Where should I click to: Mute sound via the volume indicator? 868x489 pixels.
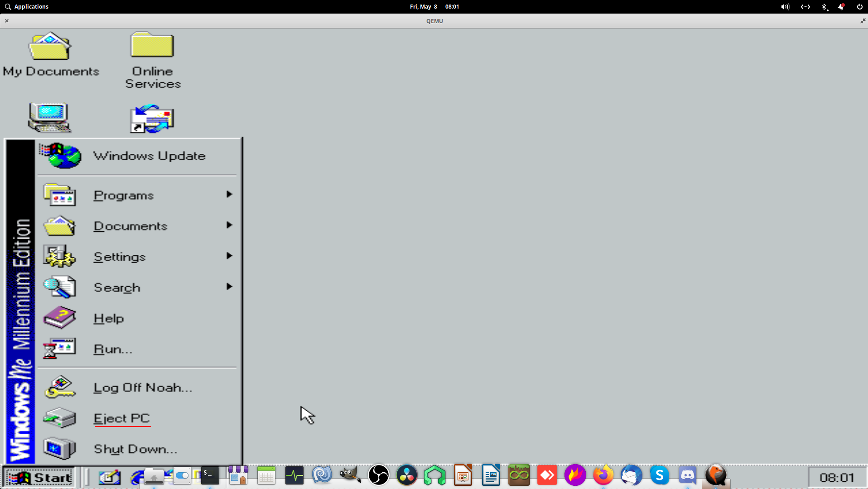pos(785,7)
